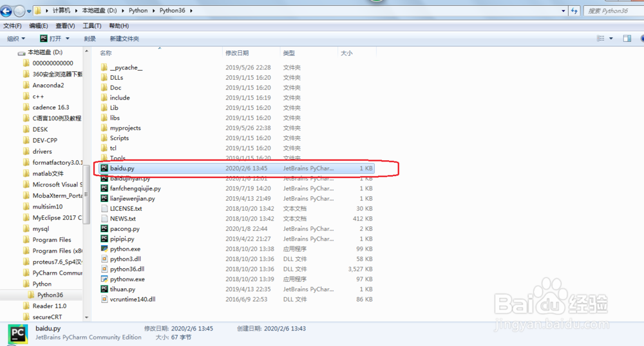Select the NEWS.txt document icon
This screenshot has width=644, height=346.
point(104,219)
